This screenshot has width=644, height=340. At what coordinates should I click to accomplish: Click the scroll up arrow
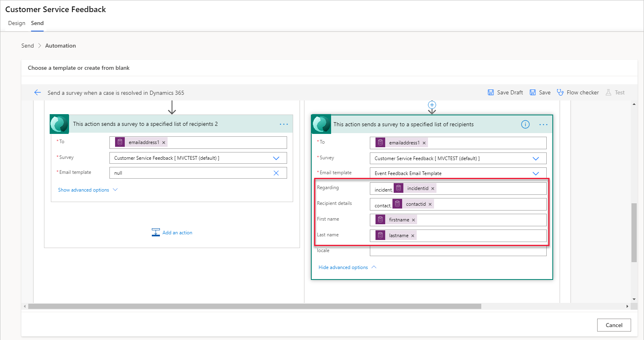tap(634, 104)
